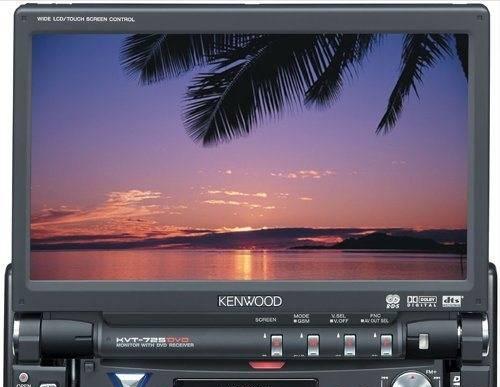The image size is (500, 387).
Task: Click the 'WIDE LCD/TOUCH SCREEN CONTROL' label
Action: click(86, 19)
